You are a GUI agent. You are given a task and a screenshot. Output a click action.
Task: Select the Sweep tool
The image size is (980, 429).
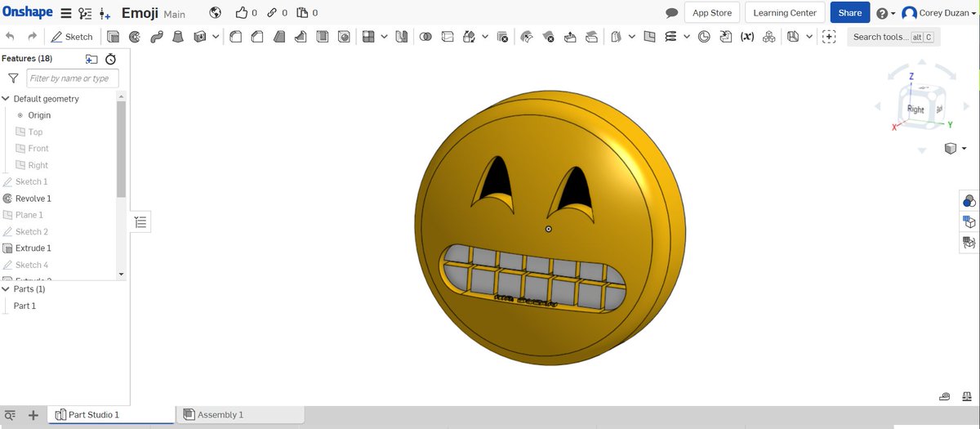[x=156, y=37]
